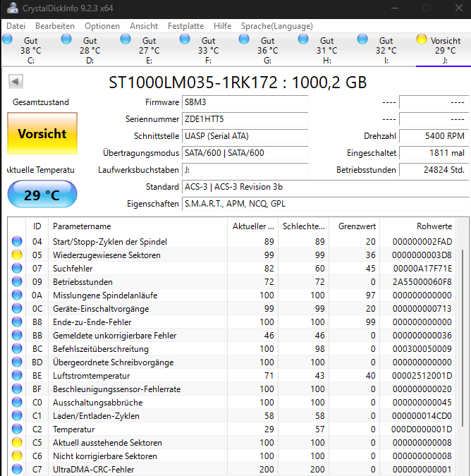
Task: Click status orb of attribute 04 Start/Stopp-Zyklen
Action: coord(17,241)
